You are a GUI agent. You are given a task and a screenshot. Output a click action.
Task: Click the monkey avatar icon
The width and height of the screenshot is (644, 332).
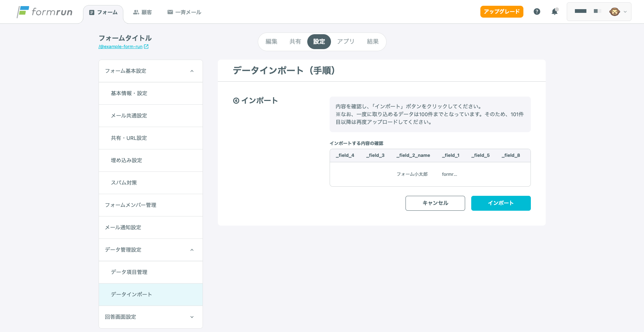tap(615, 12)
